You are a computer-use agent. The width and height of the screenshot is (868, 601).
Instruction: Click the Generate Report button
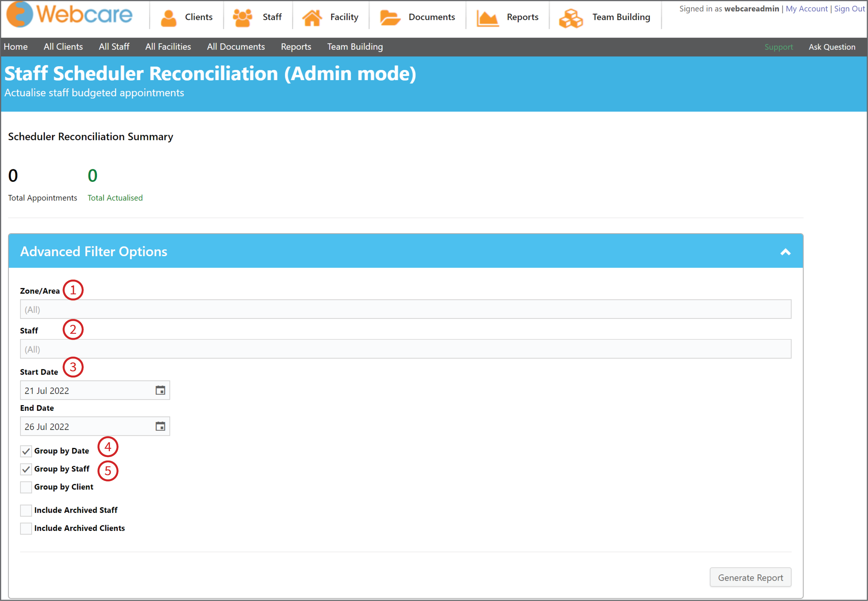click(750, 577)
